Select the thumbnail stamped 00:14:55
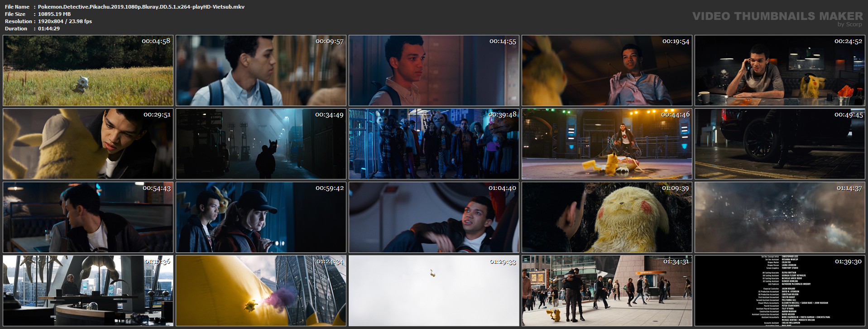This screenshot has width=868, height=329. tap(434, 71)
